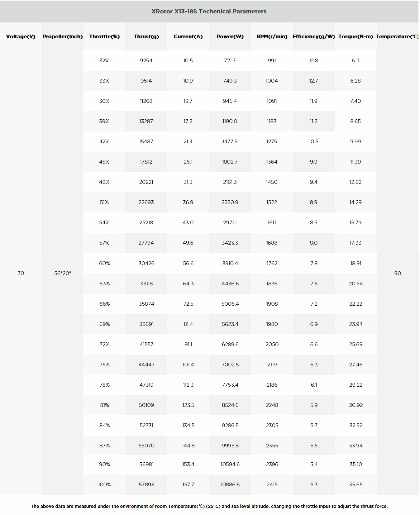Image resolution: width=420 pixels, height=515 pixels.
Task: Click the Throttle(%) column header
Action: click(x=104, y=36)
